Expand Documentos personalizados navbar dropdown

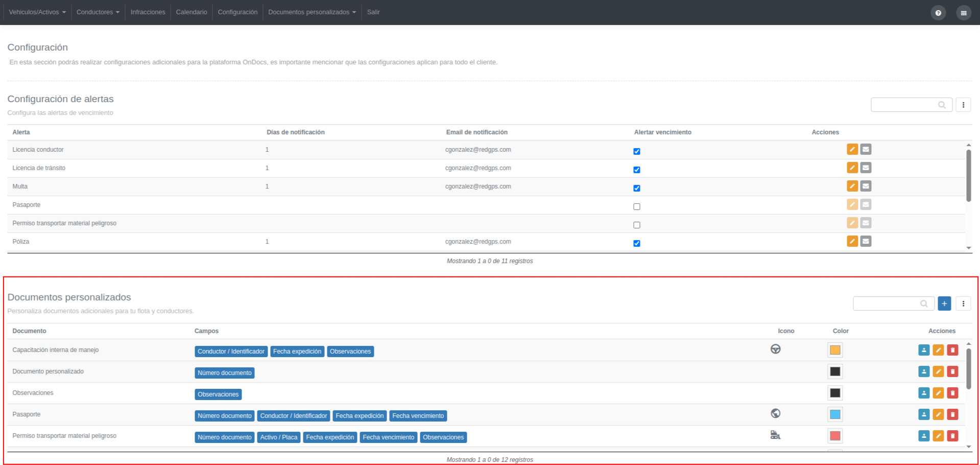click(312, 12)
